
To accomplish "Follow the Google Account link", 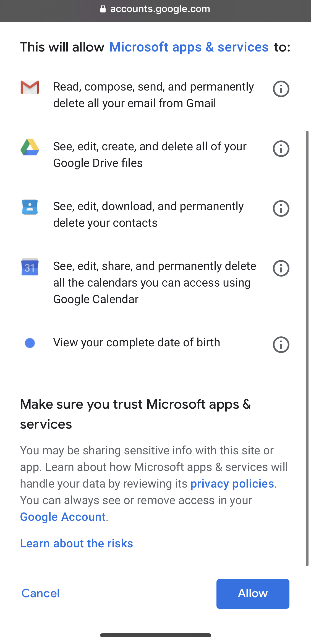I will 63,517.
